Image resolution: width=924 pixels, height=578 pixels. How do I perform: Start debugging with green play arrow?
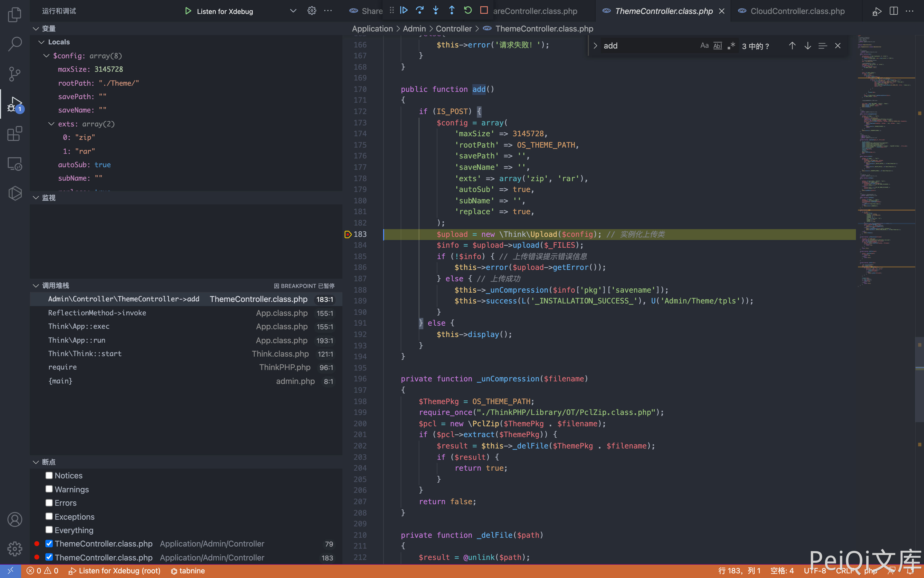tap(188, 11)
